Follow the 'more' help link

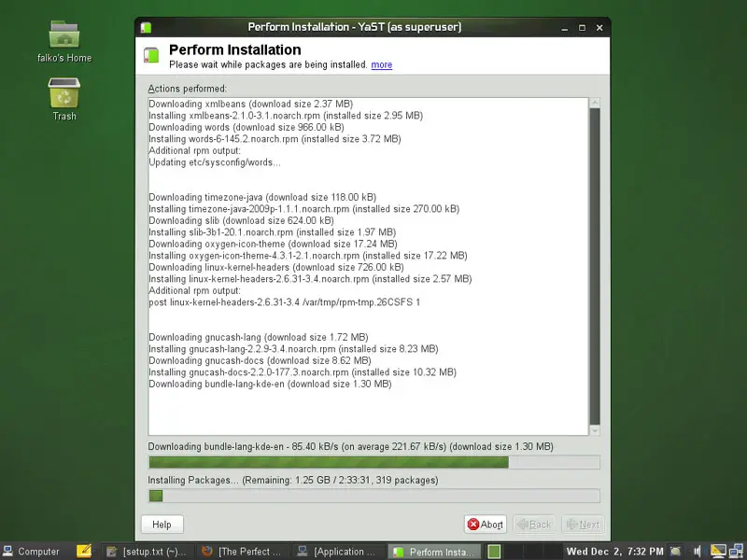point(382,64)
